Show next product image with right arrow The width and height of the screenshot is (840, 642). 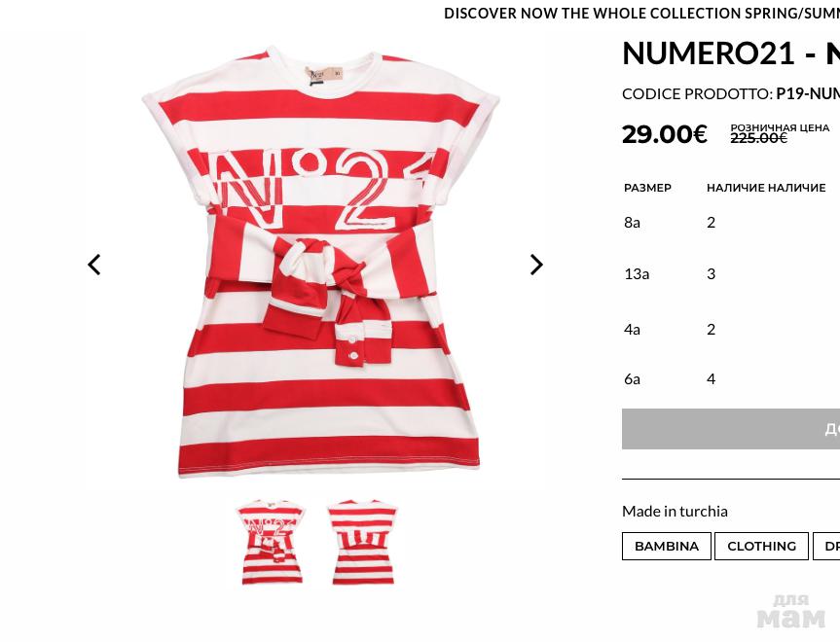pyautogui.click(x=536, y=265)
